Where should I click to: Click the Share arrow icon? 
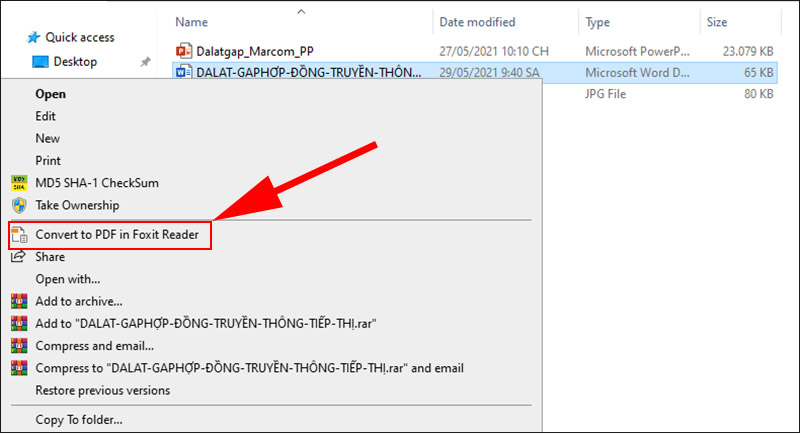click(19, 257)
